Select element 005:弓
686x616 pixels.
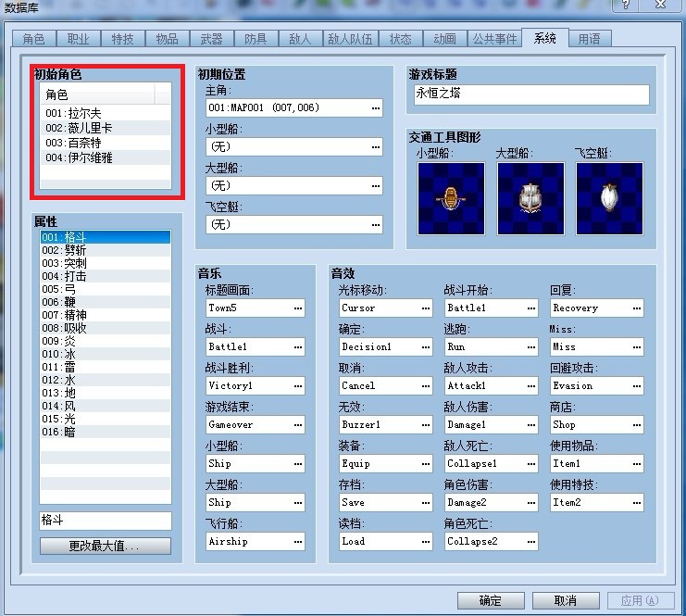point(106,289)
